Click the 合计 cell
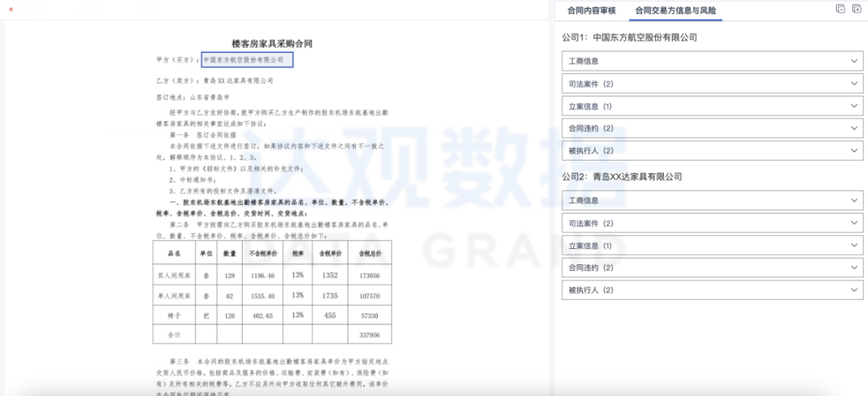 pyautogui.click(x=174, y=335)
